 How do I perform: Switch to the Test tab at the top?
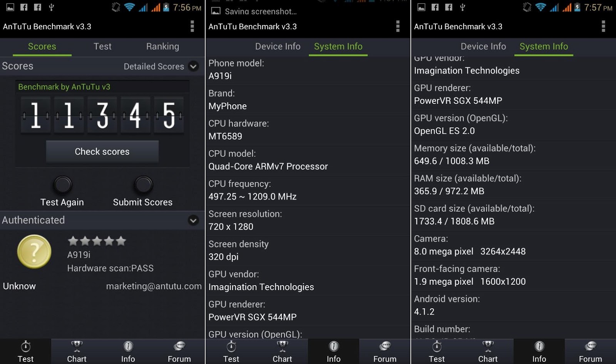pos(102,47)
